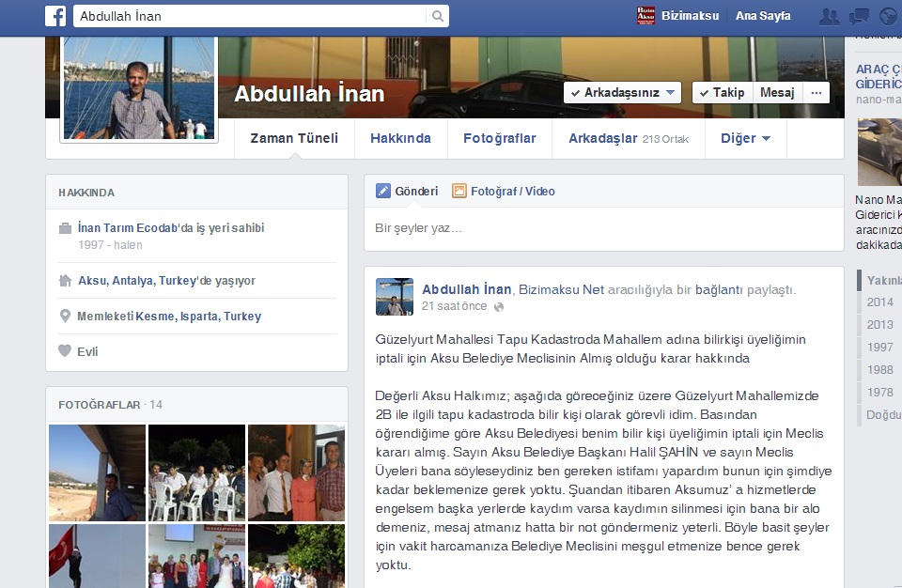Viewport: 902px width, 588px height.
Task: Open the HAKKINDA section heading
Action: click(86, 193)
